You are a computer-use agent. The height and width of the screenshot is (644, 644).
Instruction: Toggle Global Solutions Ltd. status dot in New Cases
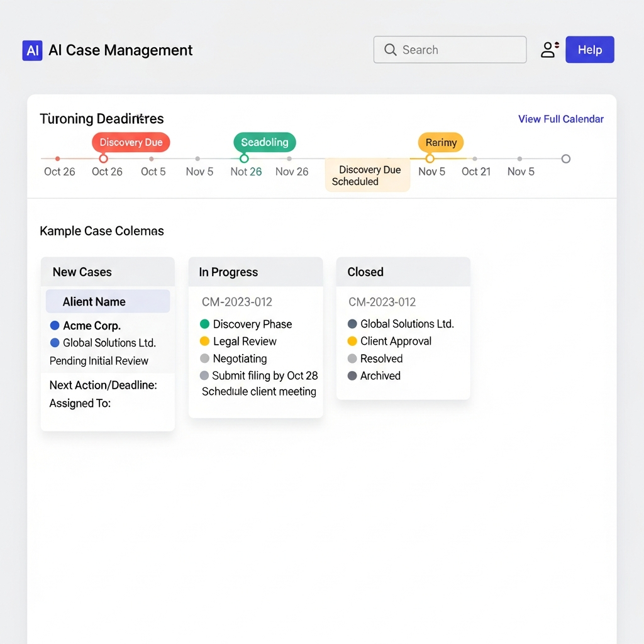point(55,343)
